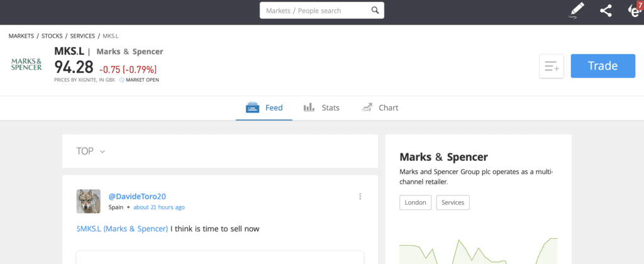This screenshot has height=264, width=644.
Task: Click DavideToro20's wolf avatar thumbnail
Action: [88, 201]
